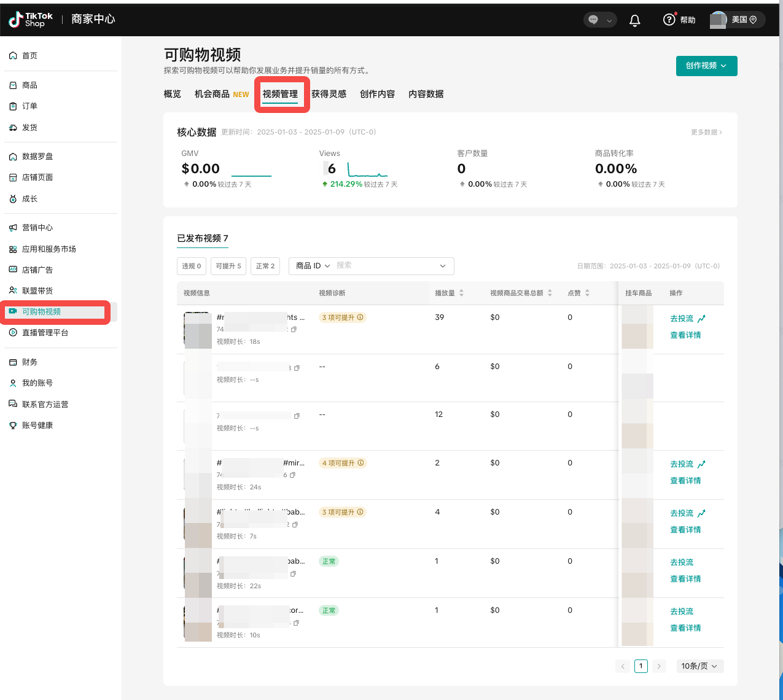Open the 10 per page dropdown
783x700 pixels.
click(699, 666)
